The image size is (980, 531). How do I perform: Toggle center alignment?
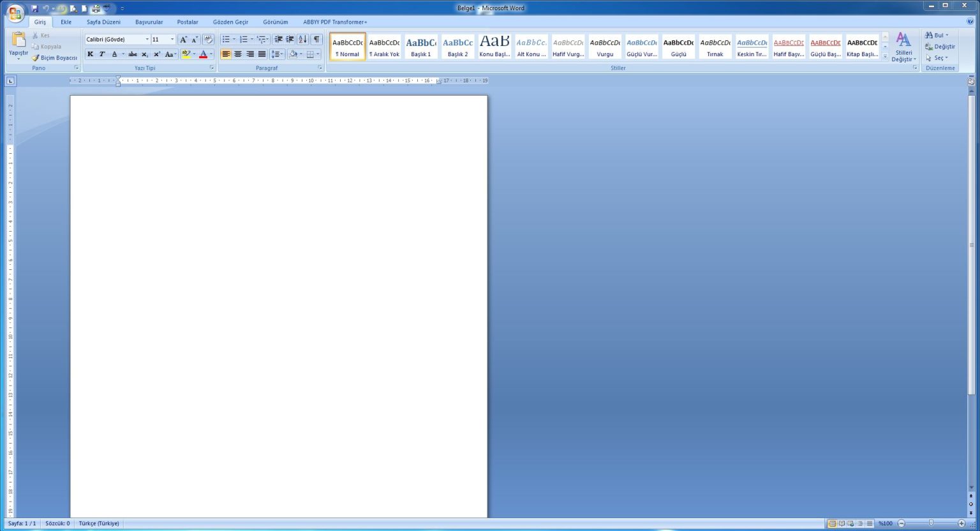pyautogui.click(x=238, y=54)
